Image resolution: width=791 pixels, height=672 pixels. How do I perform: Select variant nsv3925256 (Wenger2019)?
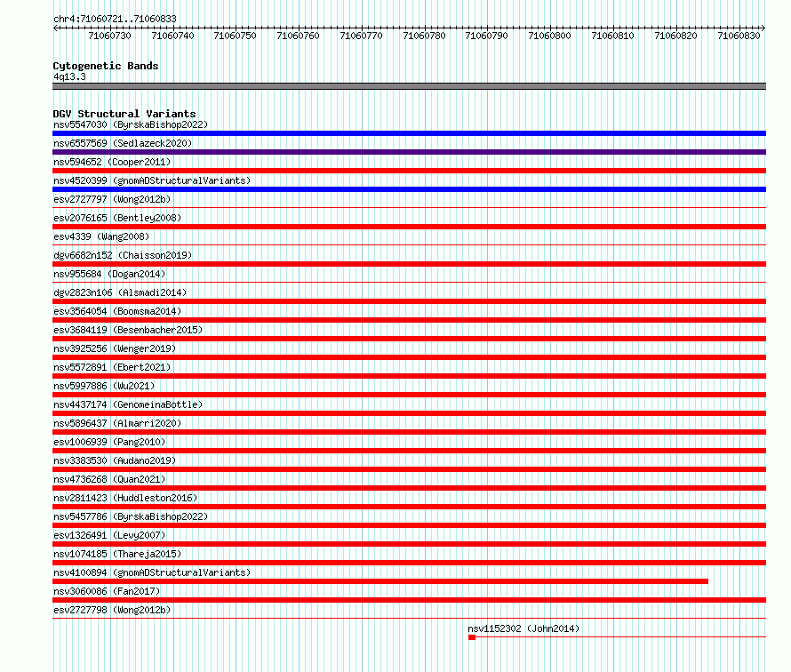coord(115,348)
